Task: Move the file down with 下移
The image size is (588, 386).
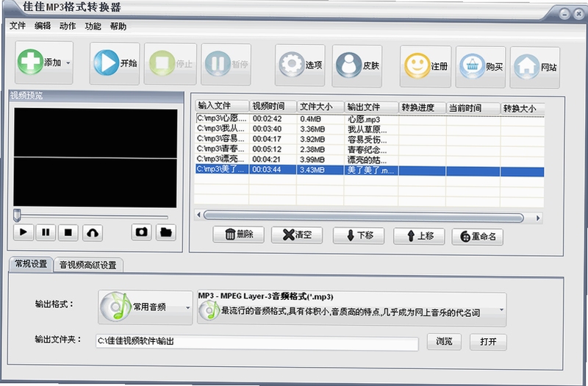Action: coord(359,235)
